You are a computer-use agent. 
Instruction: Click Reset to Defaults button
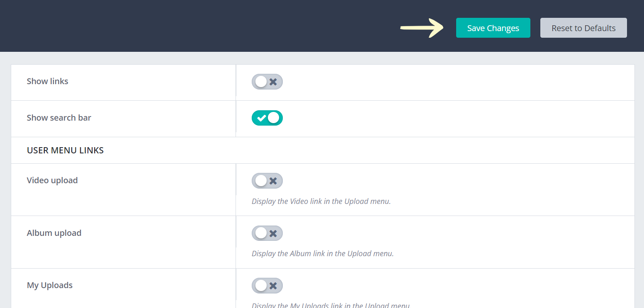tap(583, 28)
